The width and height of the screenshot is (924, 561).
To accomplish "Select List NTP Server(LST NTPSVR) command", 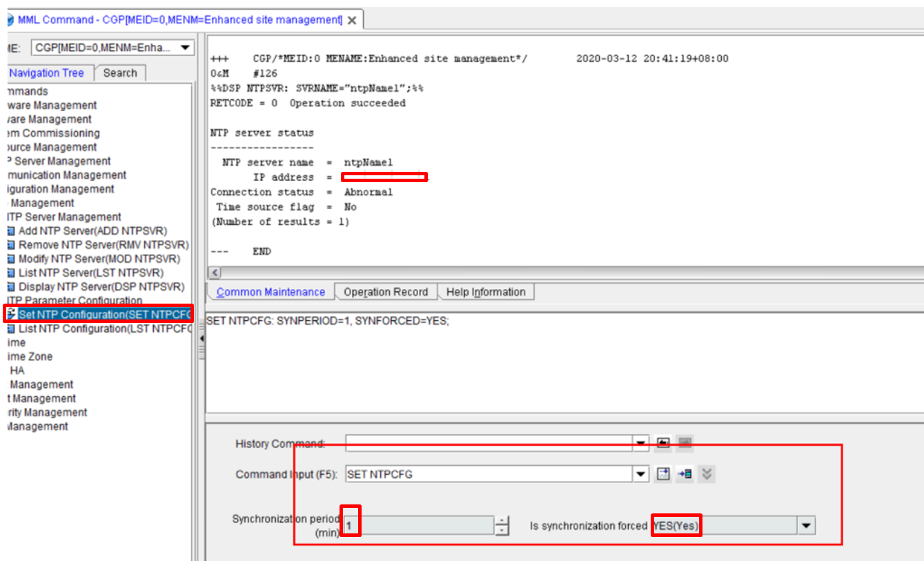I will pyautogui.click(x=91, y=273).
